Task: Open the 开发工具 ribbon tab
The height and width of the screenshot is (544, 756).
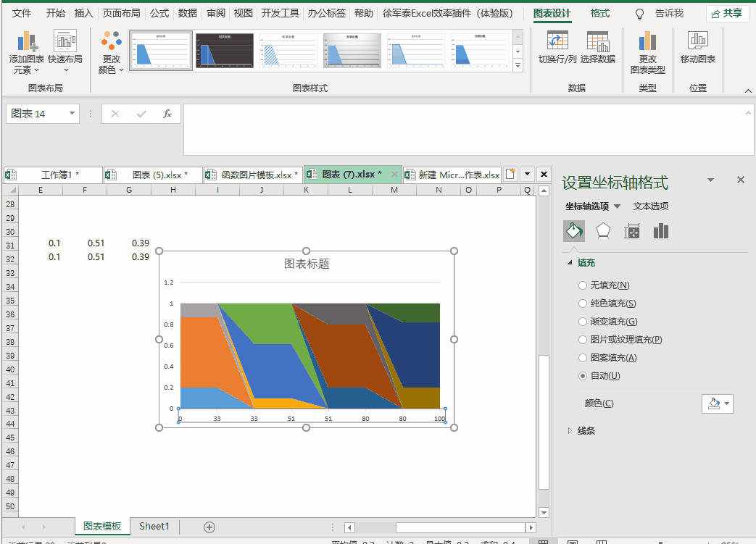Action: tap(280, 14)
